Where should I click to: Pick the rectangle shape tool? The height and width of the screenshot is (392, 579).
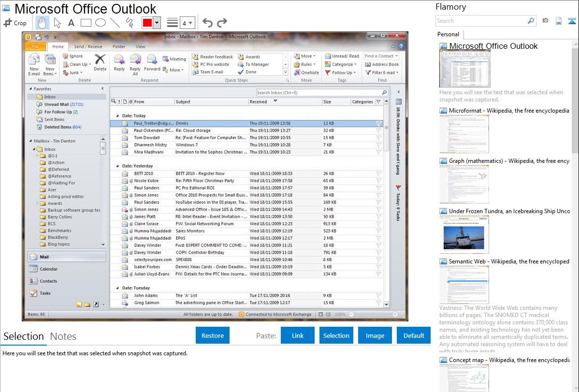86,23
